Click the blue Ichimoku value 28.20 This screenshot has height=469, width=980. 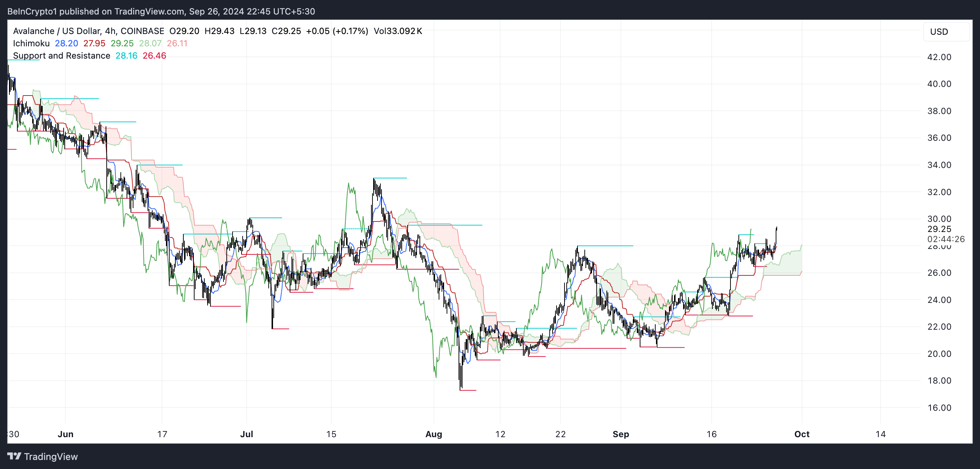tap(66, 43)
